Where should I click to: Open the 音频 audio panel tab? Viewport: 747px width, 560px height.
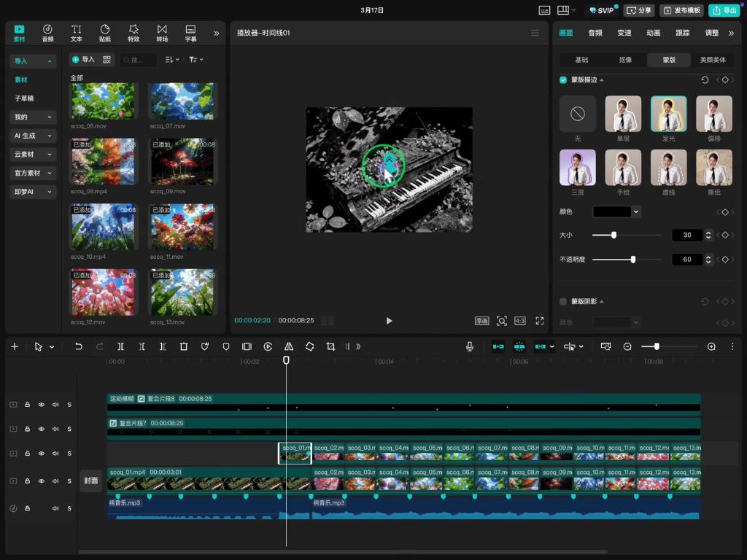[x=47, y=33]
